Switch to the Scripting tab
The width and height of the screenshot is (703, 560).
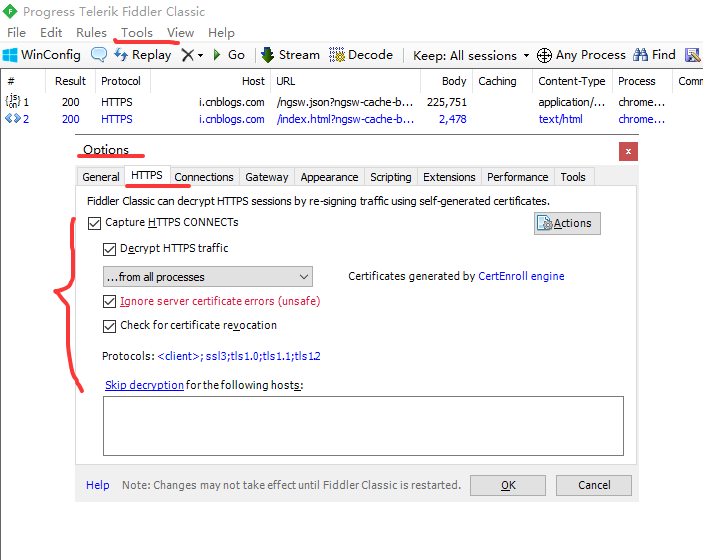coord(391,177)
